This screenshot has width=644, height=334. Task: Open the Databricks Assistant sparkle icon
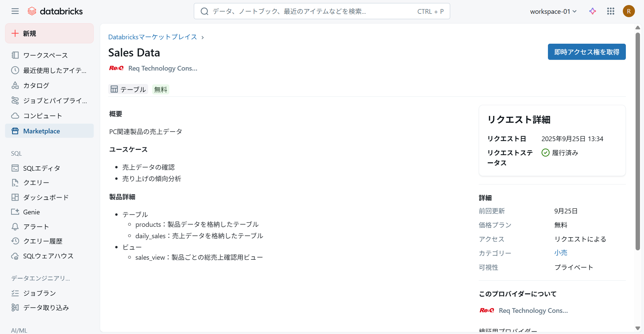coord(593,11)
